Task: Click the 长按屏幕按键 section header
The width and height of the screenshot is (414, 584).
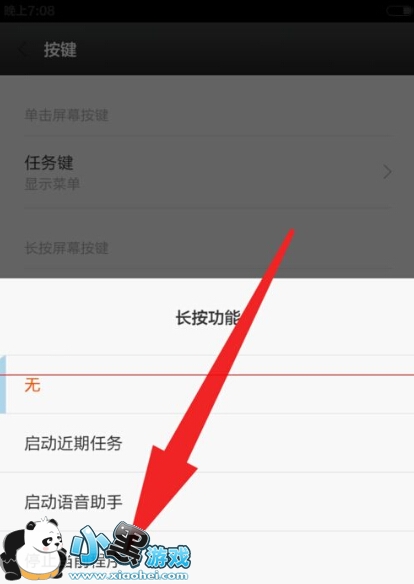Action: point(66,248)
